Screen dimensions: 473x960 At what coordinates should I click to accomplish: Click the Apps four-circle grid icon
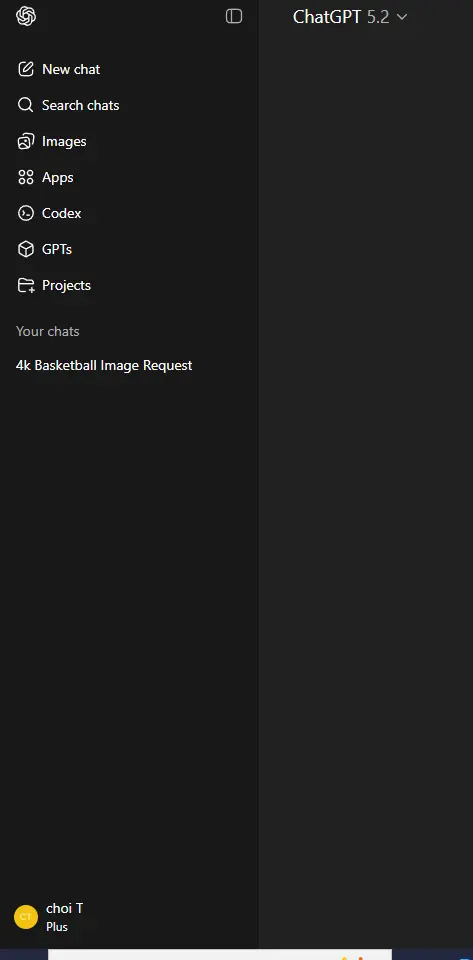coord(26,178)
